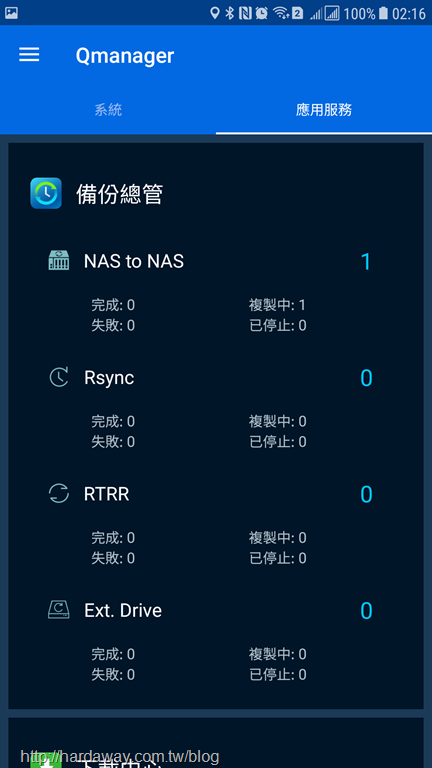Tap the 備份總管 backup manager icon
432x768 pixels.
click(x=46, y=193)
